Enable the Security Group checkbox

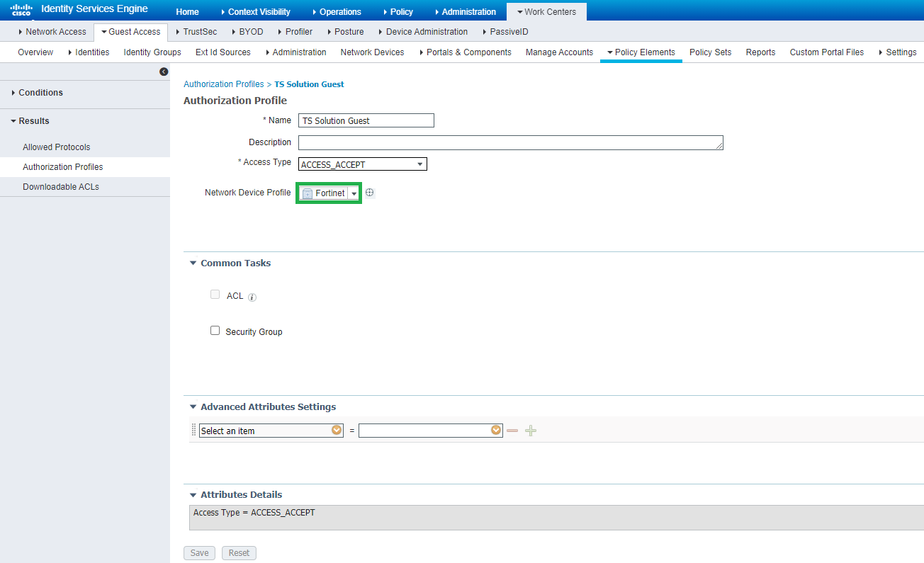[215, 330]
